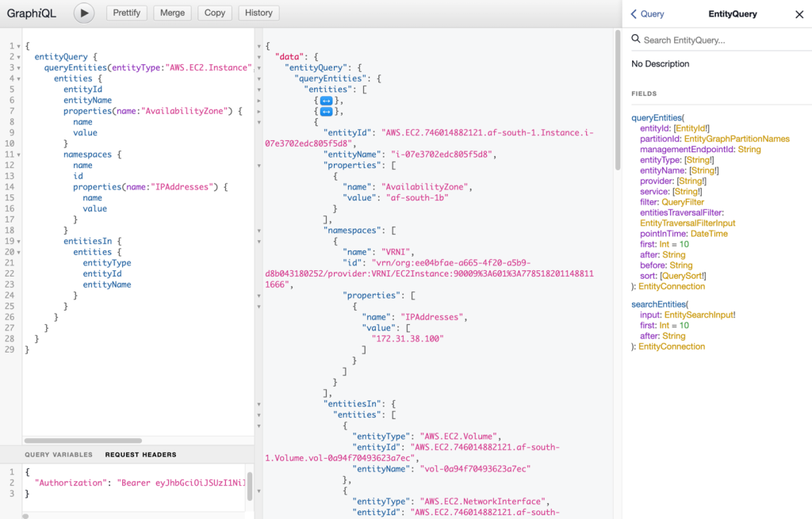Open the EntityConnection type link
Screen dimensions: 812x519
click(x=671, y=286)
